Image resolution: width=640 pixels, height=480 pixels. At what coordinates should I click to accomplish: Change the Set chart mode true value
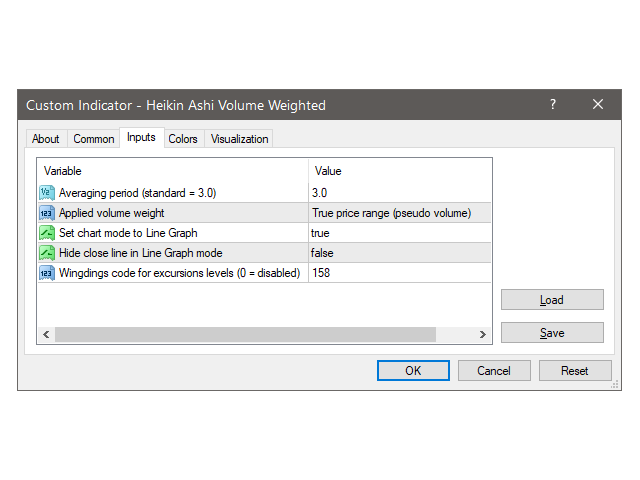coord(400,233)
